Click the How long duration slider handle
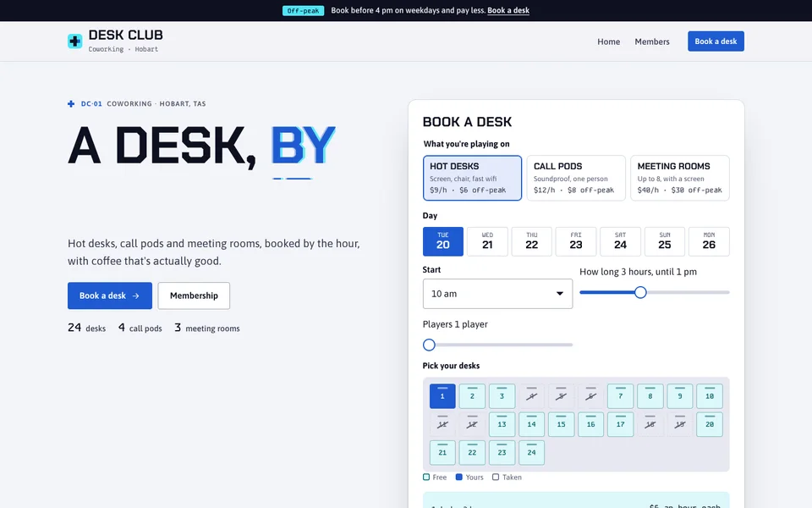Viewport: 812px width, 508px height. coord(640,292)
